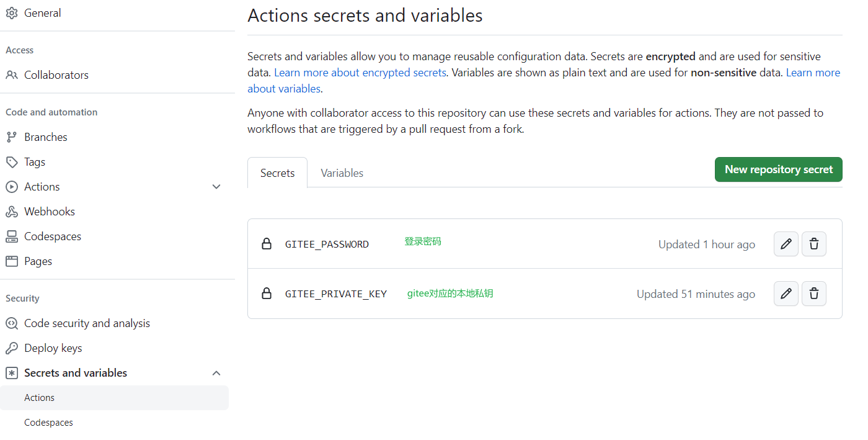Click the Branches icon in sidebar

coord(12,137)
